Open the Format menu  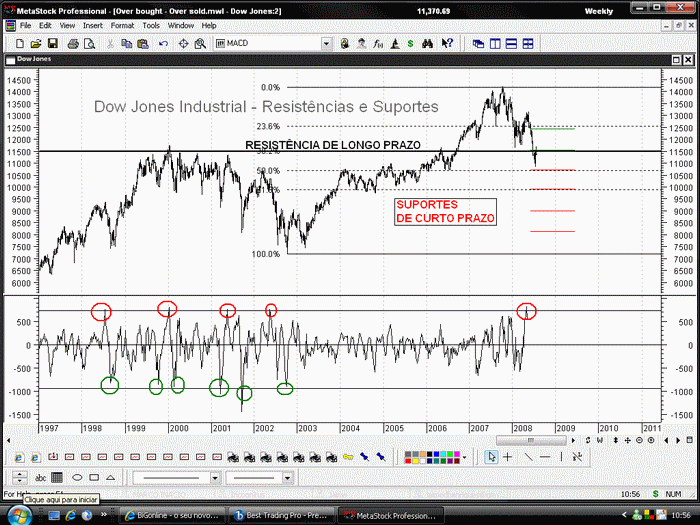tap(122, 25)
